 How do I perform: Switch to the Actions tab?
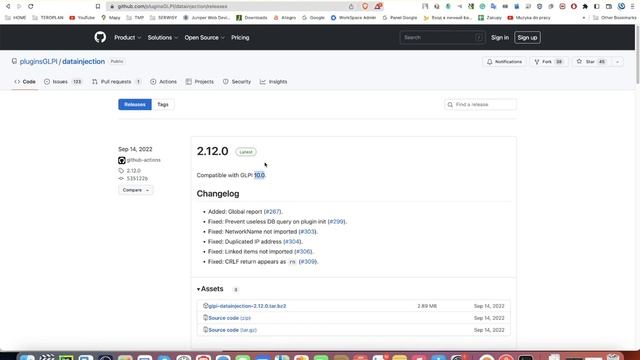[x=163, y=82]
